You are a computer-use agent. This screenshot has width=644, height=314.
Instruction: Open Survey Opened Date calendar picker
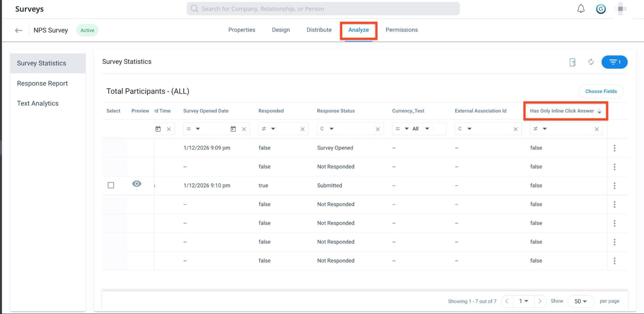[233, 129]
